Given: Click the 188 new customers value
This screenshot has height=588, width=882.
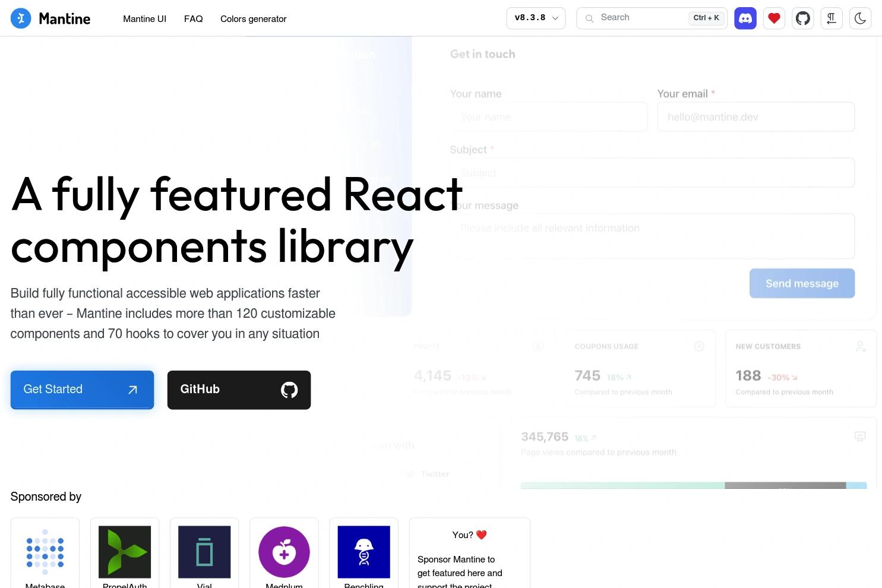Looking at the screenshot, I should (x=748, y=375).
